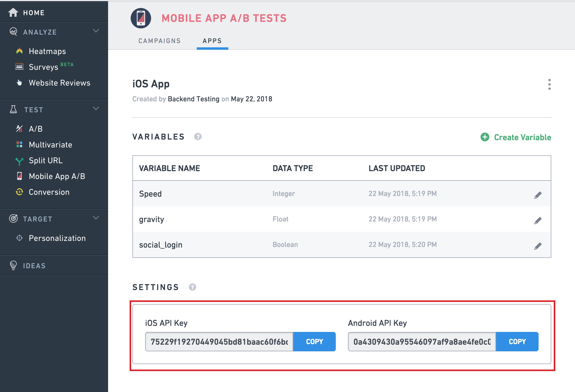Click the Split URL fork icon
Image resolution: width=575 pixels, height=392 pixels.
pyautogui.click(x=19, y=161)
